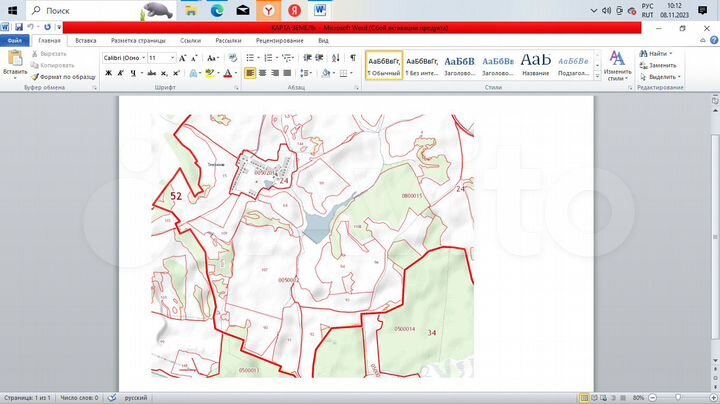Click Формат по образцу format painter

tap(64, 77)
